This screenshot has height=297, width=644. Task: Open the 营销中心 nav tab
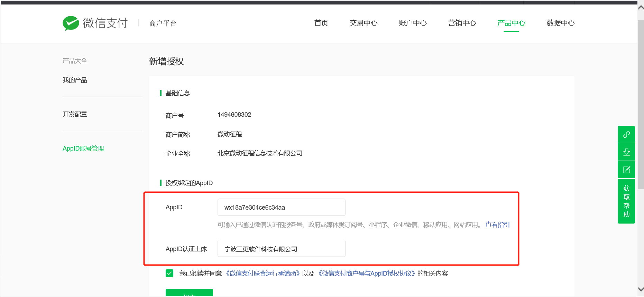(462, 23)
